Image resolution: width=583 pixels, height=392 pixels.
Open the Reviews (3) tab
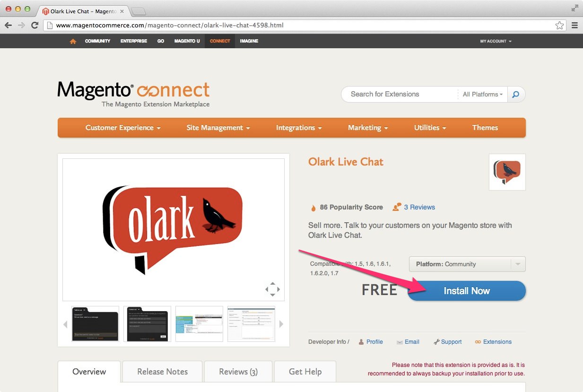(238, 372)
